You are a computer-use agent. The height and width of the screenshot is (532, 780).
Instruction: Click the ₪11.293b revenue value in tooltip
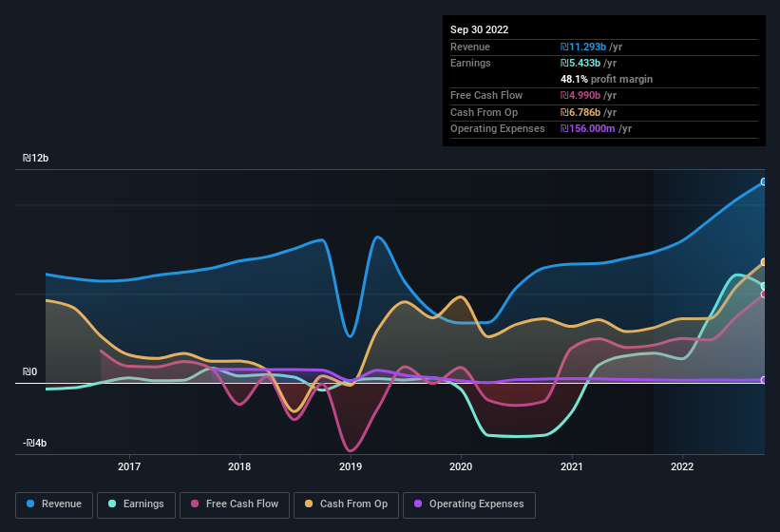tap(583, 47)
